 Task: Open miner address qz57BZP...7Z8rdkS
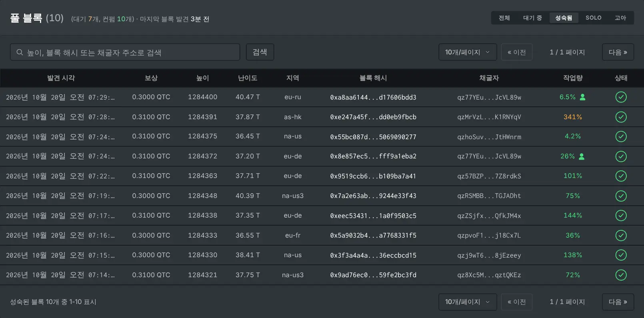point(489,176)
